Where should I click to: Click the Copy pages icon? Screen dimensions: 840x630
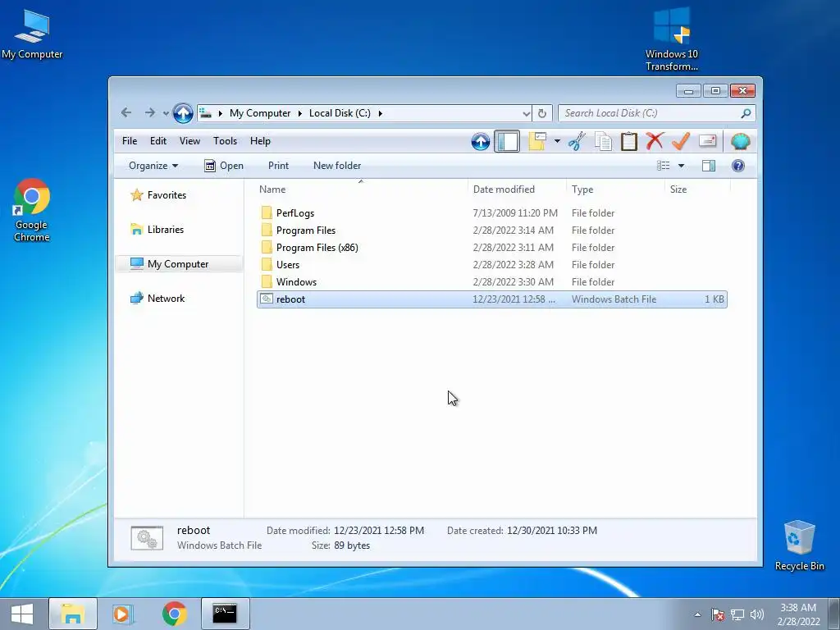coord(603,141)
